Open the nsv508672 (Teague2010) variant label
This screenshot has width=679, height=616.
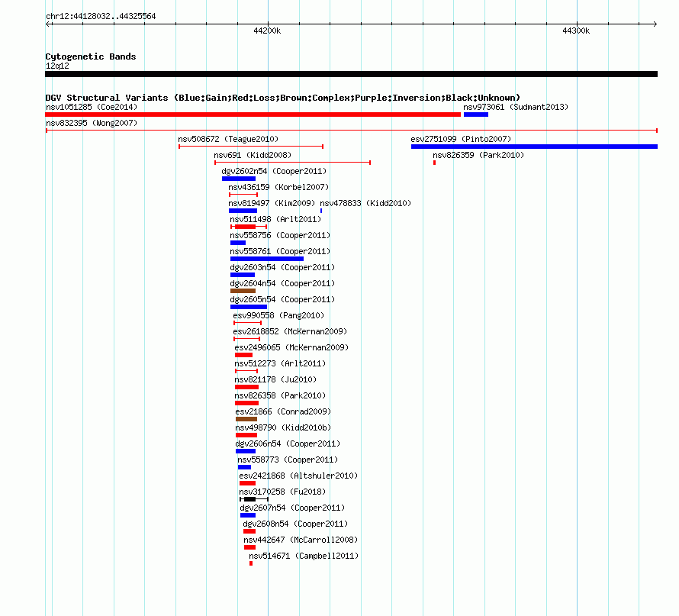click(228, 139)
